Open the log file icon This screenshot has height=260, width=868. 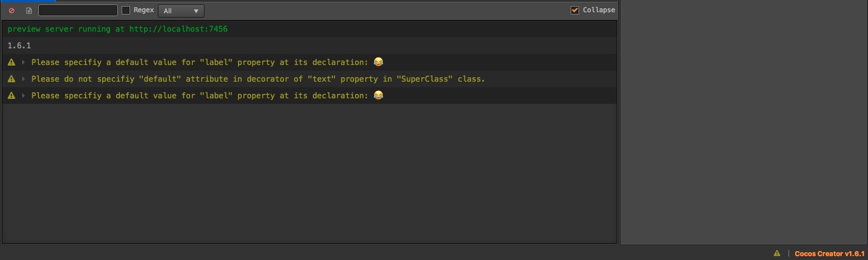[29, 11]
